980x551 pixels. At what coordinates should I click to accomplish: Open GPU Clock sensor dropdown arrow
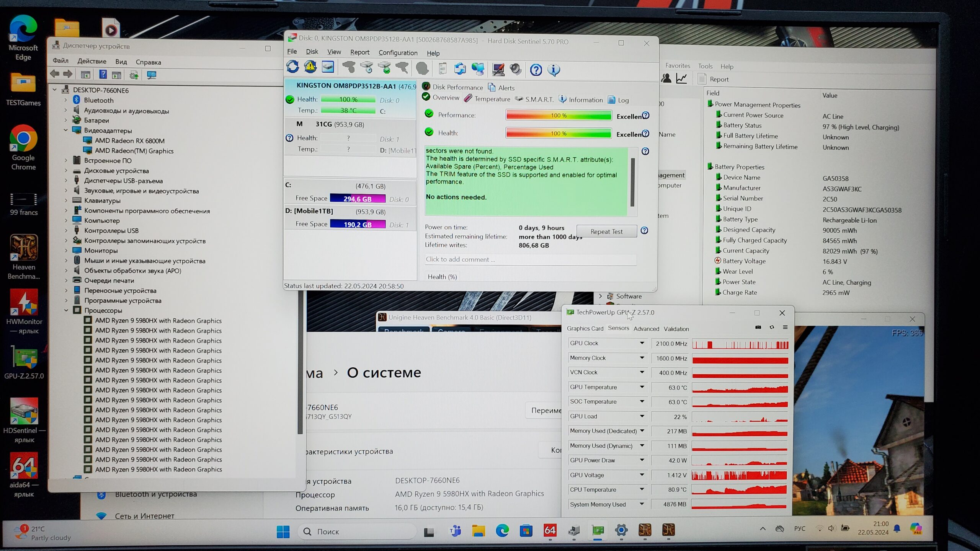[642, 343]
